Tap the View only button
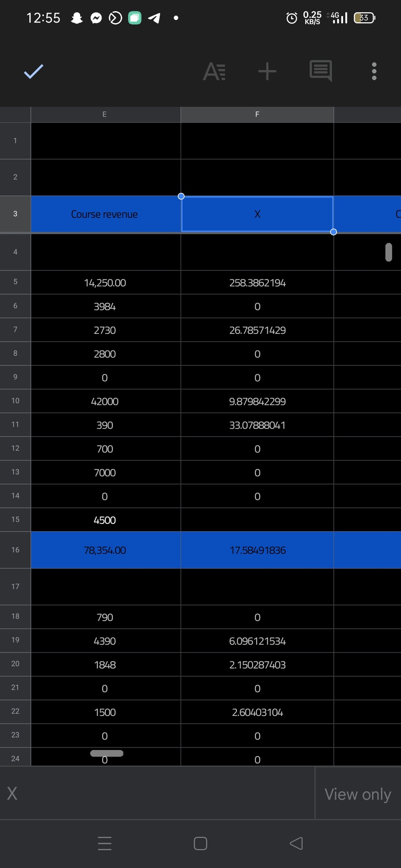The image size is (401, 868). click(358, 794)
